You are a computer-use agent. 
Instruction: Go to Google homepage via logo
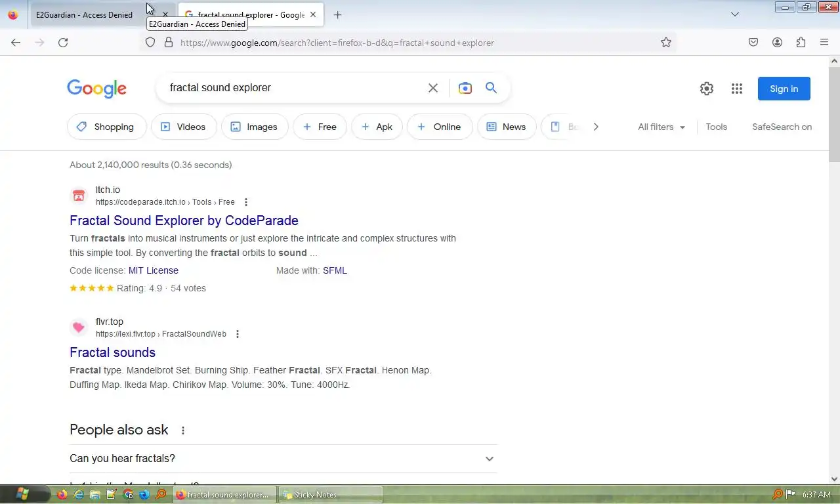tap(96, 89)
